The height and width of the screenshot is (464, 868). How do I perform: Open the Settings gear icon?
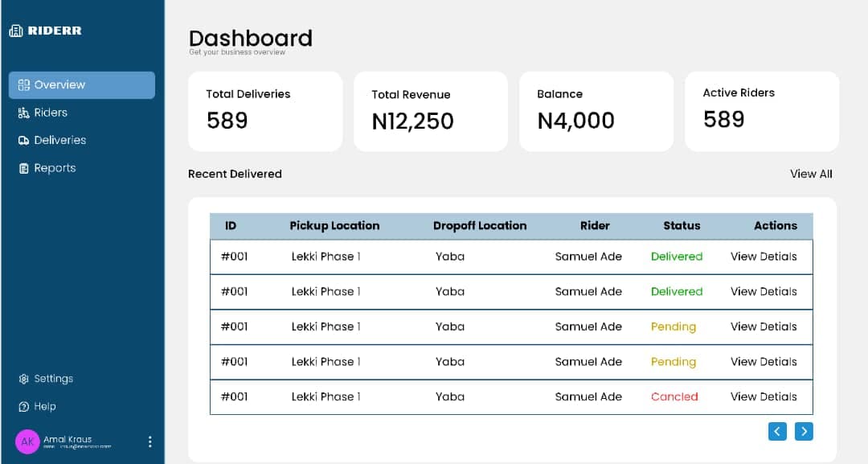pyautogui.click(x=23, y=378)
